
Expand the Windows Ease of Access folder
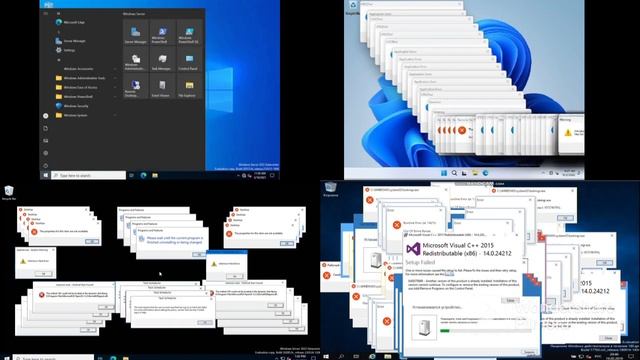click(x=85, y=87)
